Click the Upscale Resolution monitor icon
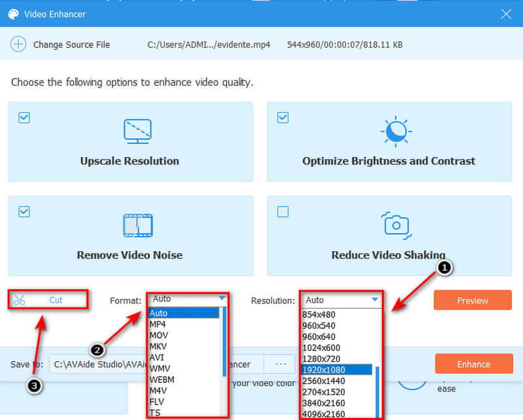This screenshot has height=420, width=523. pos(137,131)
